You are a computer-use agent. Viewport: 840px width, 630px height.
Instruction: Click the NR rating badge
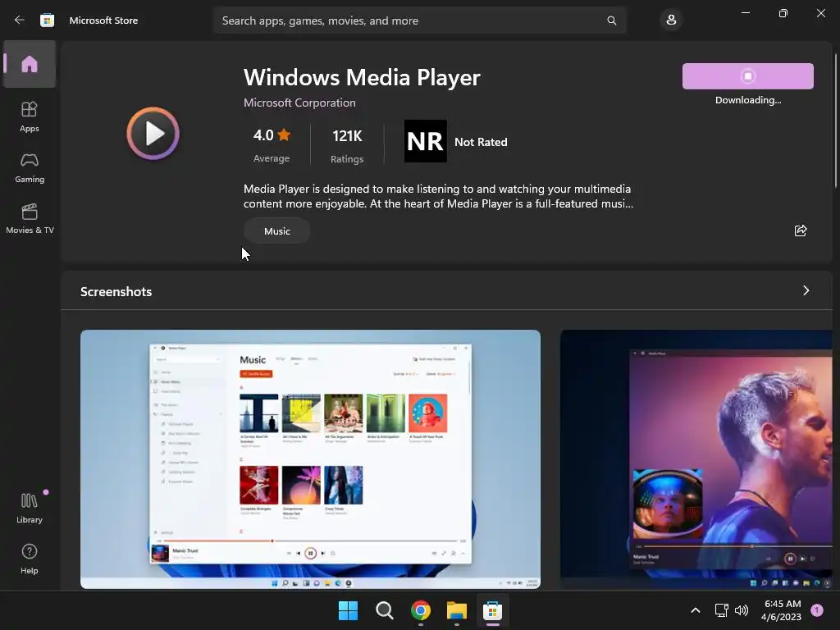click(x=426, y=141)
